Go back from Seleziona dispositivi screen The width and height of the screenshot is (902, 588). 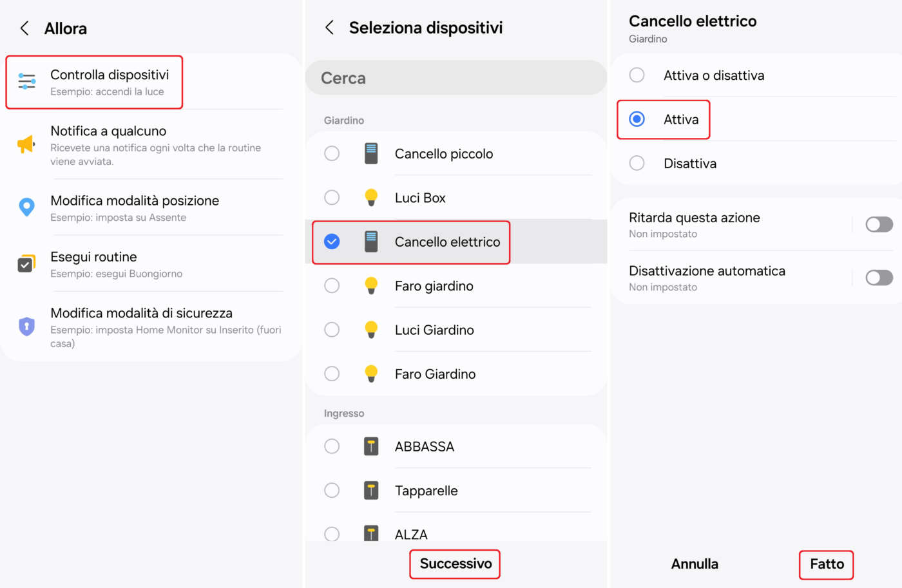pyautogui.click(x=330, y=28)
